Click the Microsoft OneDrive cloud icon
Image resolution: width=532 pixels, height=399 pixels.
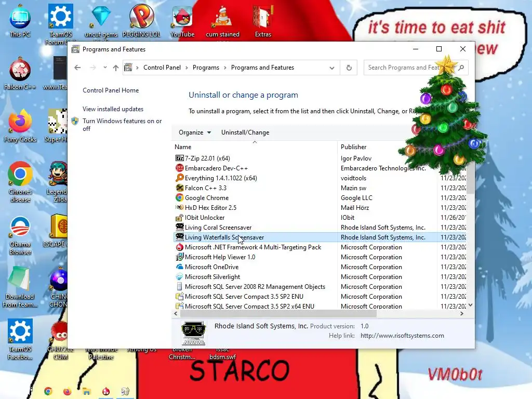click(179, 267)
